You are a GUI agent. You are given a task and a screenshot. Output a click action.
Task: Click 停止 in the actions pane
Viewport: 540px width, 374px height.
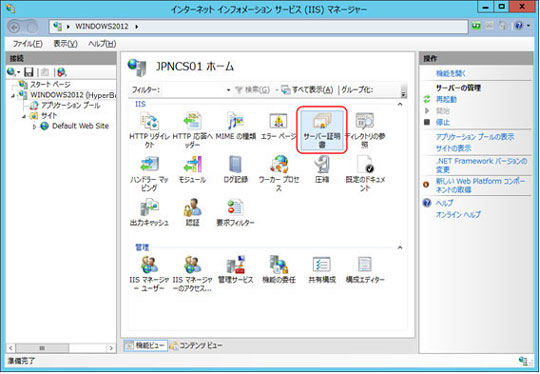[x=443, y=122]
